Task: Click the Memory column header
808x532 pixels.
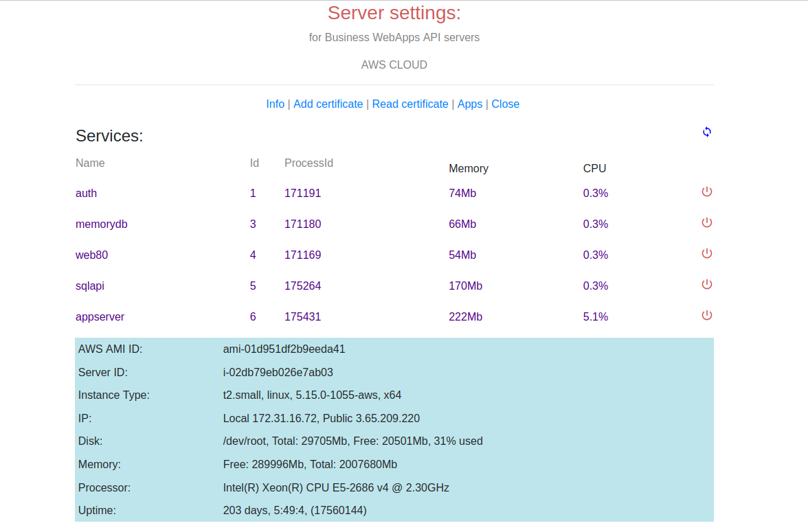Action: [469, 168]
